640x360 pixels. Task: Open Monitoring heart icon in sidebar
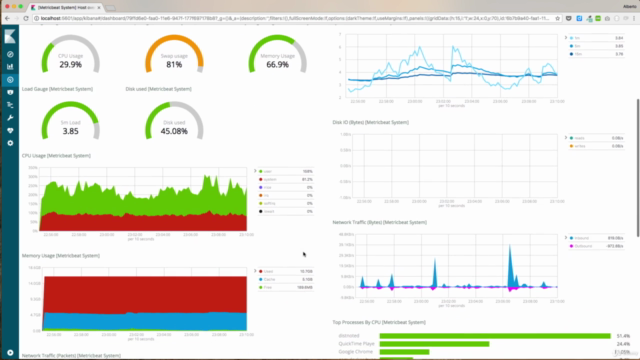click(x=10, y=130)
